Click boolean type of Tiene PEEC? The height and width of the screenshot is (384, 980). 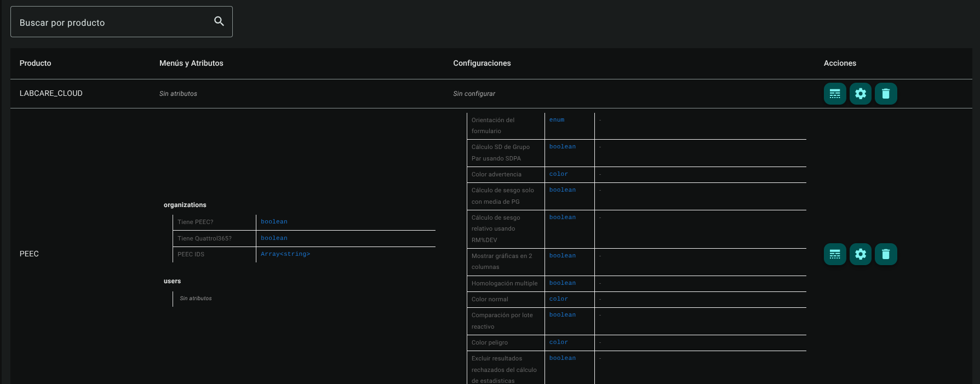[x=274, y=222]
